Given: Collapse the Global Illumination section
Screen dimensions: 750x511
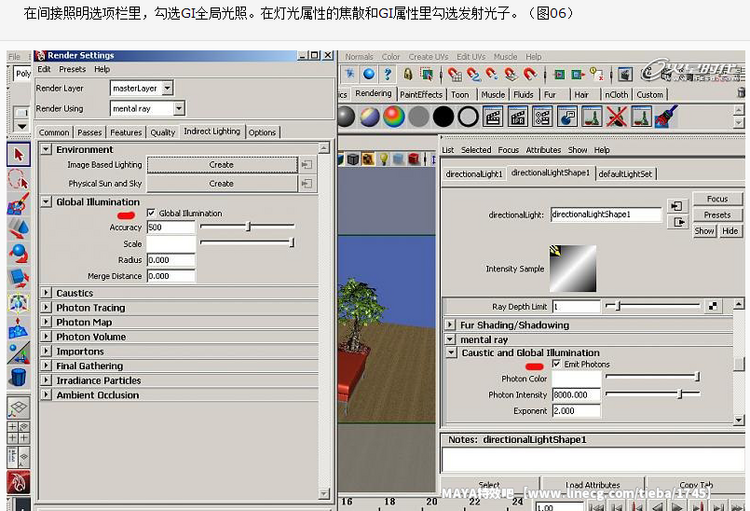Looking at the screenshot, I should pyautogui.click(x=46, y=202).
